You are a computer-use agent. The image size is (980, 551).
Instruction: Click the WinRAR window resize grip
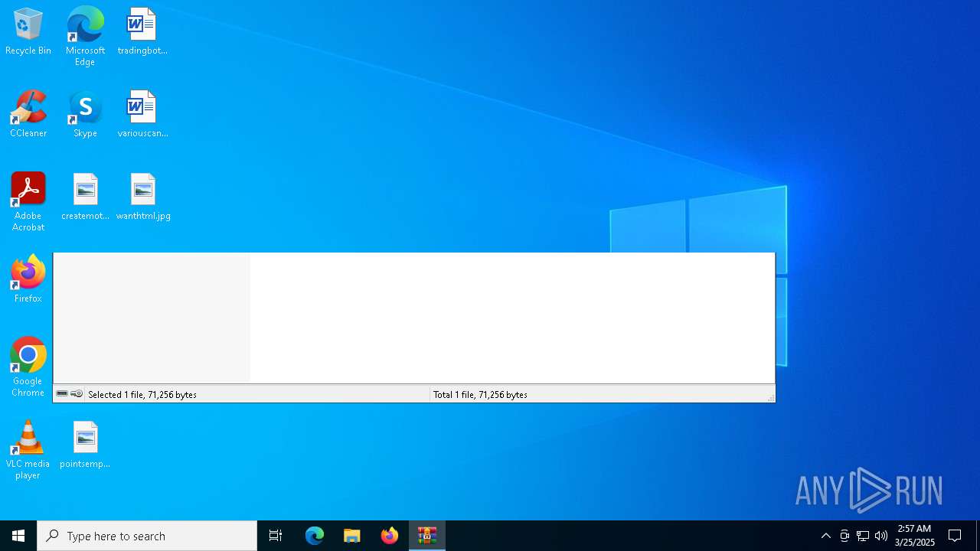(770, 398)
